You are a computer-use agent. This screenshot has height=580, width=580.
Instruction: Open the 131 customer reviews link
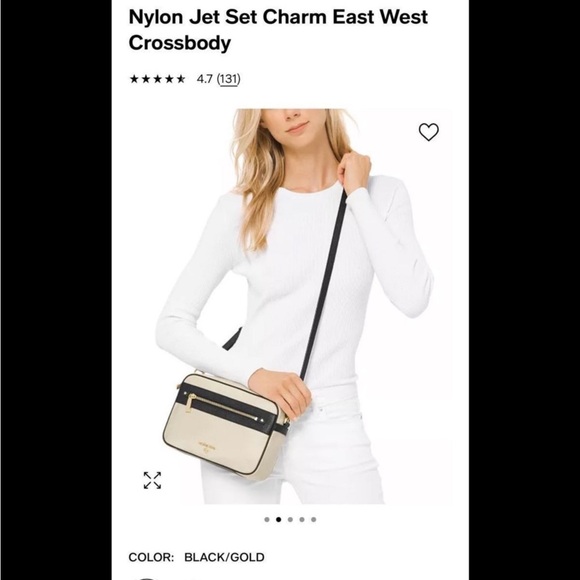tap(228, 79)
